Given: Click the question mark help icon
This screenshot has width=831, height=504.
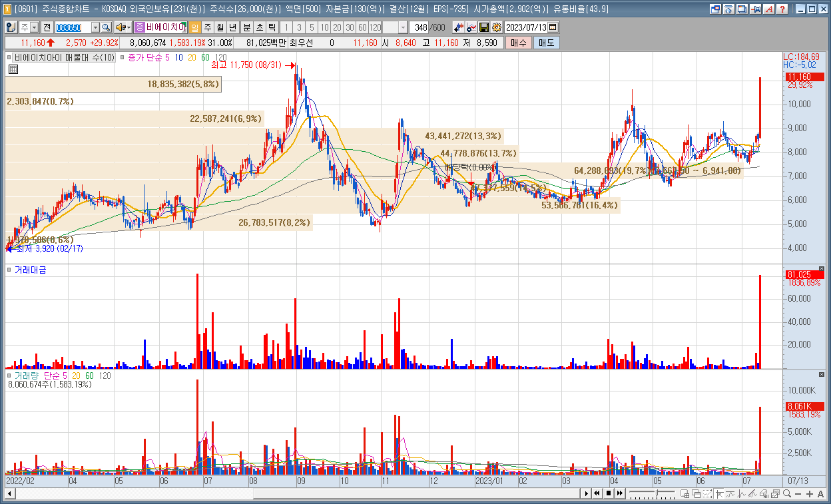Looking at the screenshot, I should pyautogui.click(x=782, y=9).
